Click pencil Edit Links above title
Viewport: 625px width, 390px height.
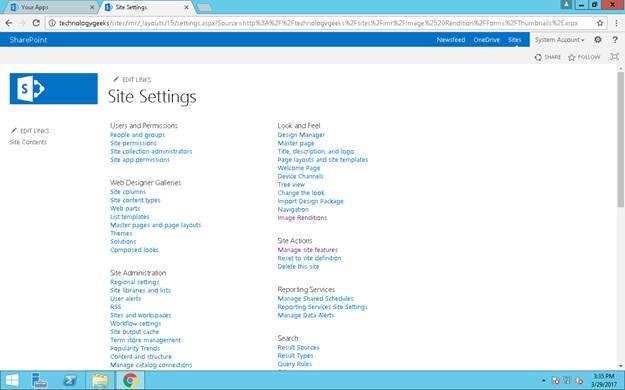(132, 79)
